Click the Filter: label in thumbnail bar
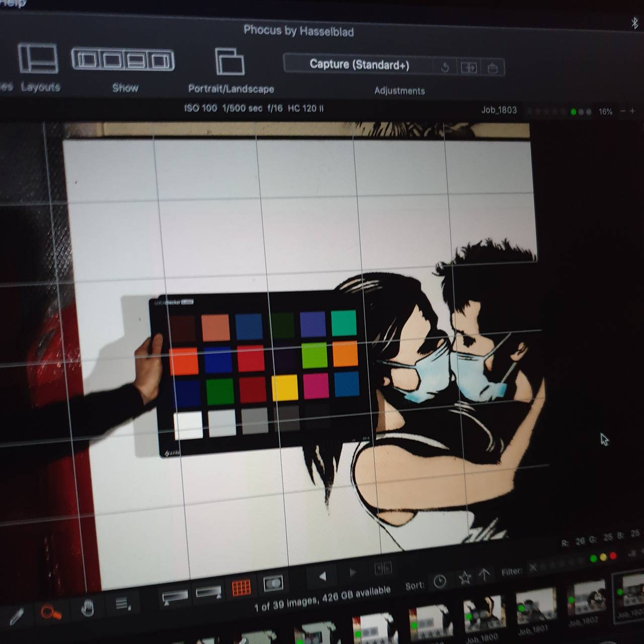Viewport: 644px width, 644px height. (x=512, y=572)
